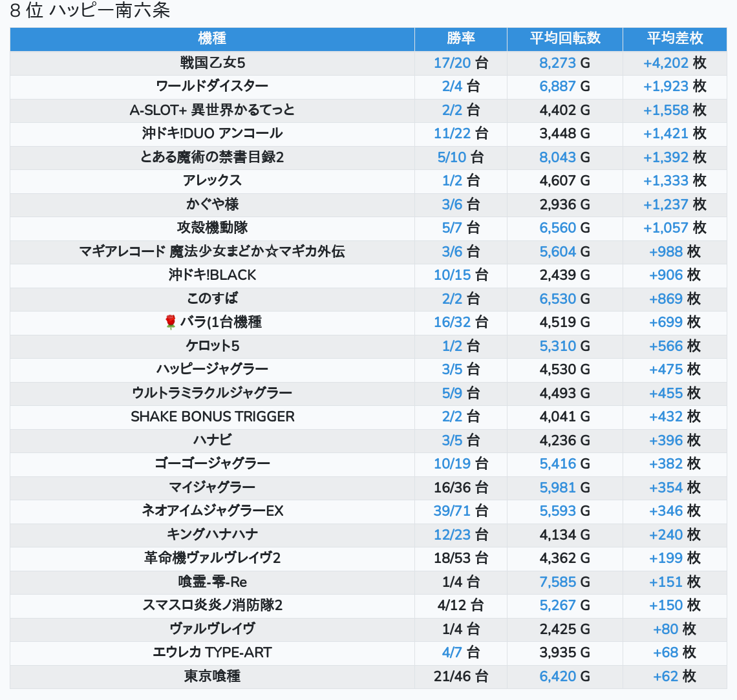Click the 平均回転数 column header
Image resolution: width=737 pixels, height=700 pixels.
pos(565,38)
